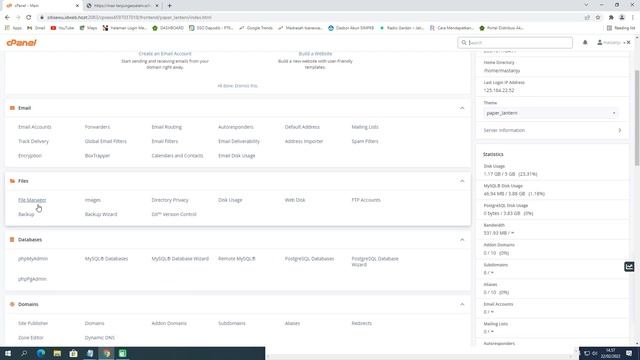Open Addon Domains
Screen dimensions: 640x360
[x=169, y=323]
